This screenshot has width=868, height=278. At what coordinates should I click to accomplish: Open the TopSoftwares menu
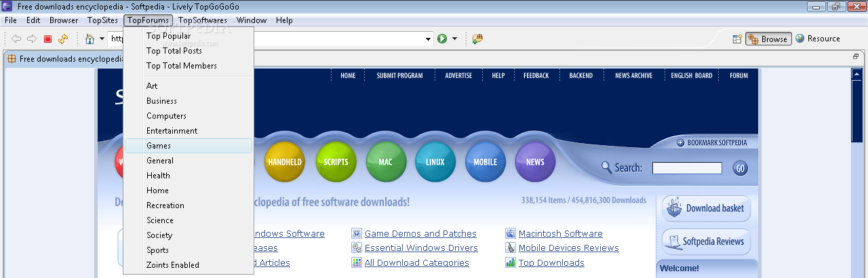click(203, 20)
